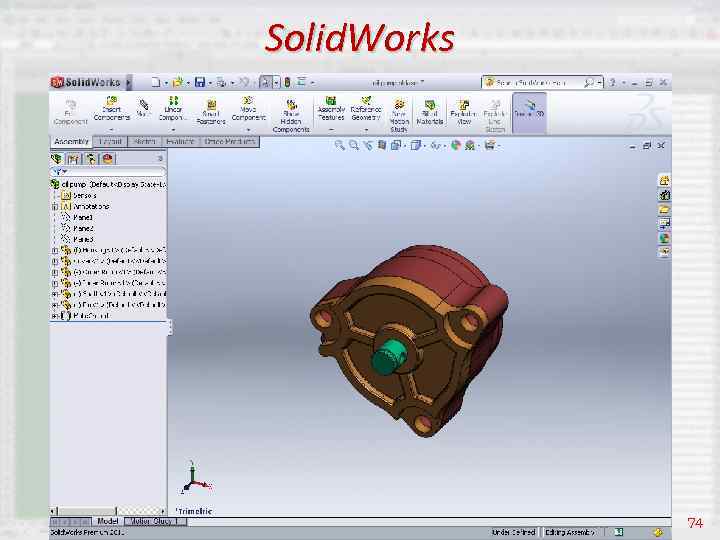Select the Sketch ribbon tab
The image size is (720, 540).
tap(144, 142)
